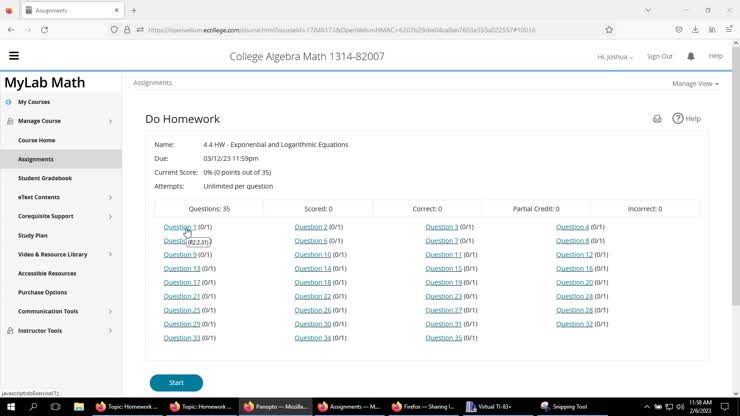Image resolution: width=740 pixels, height=416 pixels.
Task: Open a new browser tab
Action: (x=134, y=10)
